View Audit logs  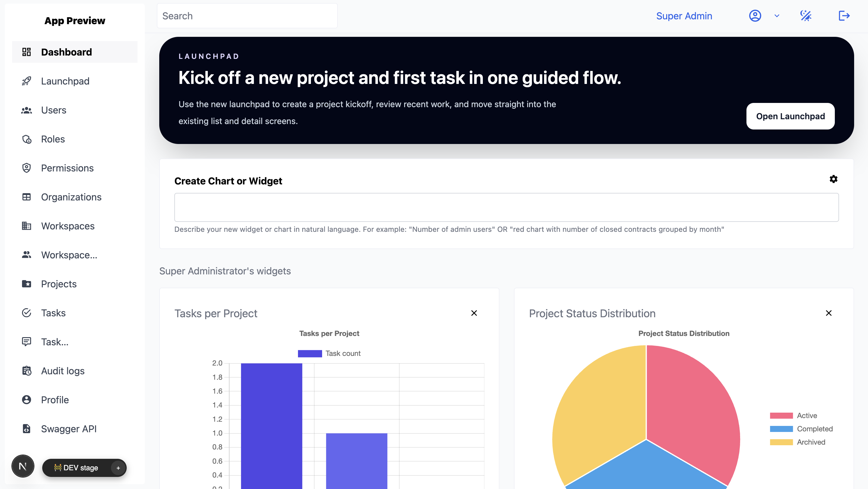pyautogui.click(x=75, y=371)
